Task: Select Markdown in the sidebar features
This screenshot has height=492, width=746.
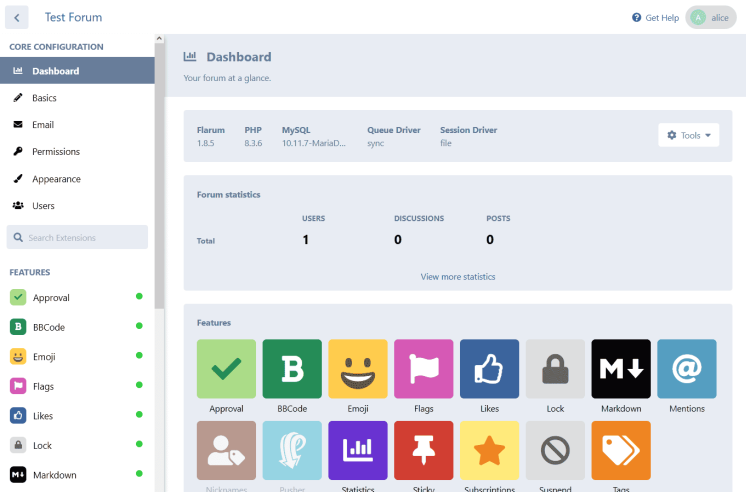Action: (x=77, y=474)
